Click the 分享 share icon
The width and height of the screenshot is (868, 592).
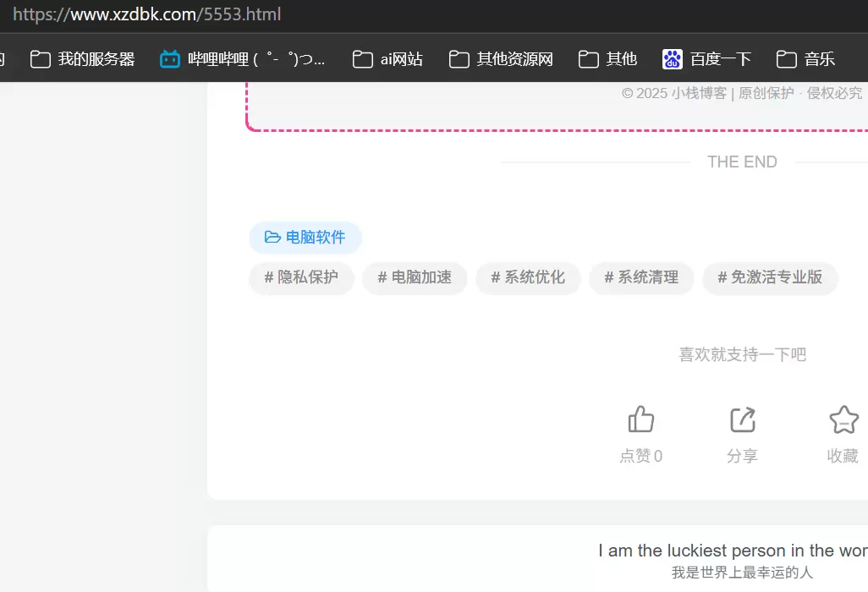pos(742,419)
